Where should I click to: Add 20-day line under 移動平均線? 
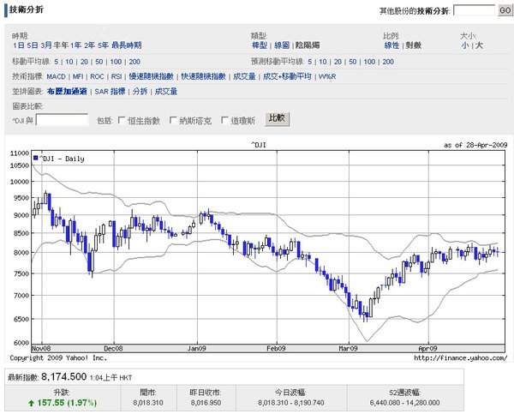tap(84, 62)
